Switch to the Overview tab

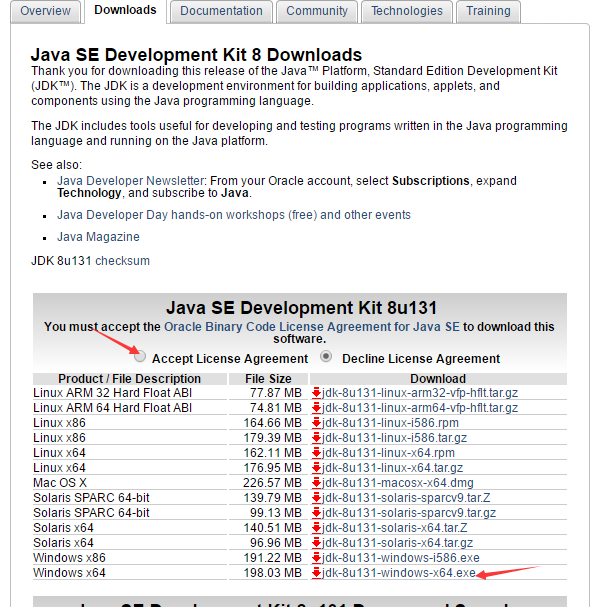click(46, 11)
